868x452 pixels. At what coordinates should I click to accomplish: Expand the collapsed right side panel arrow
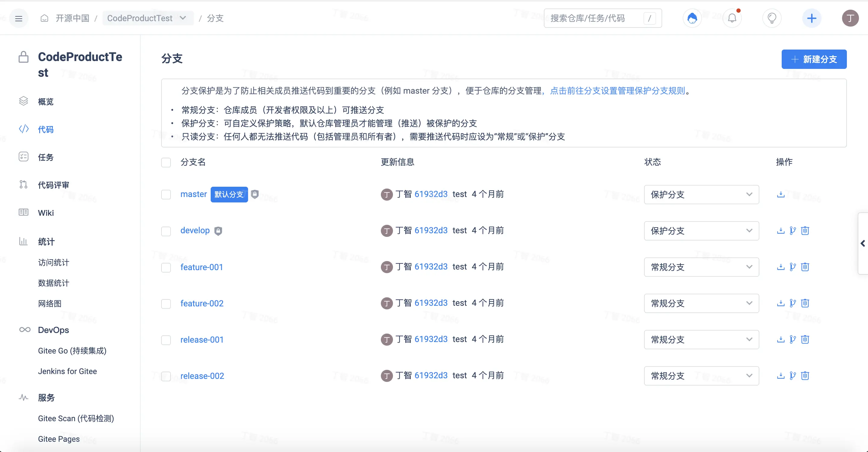[863, 244]
